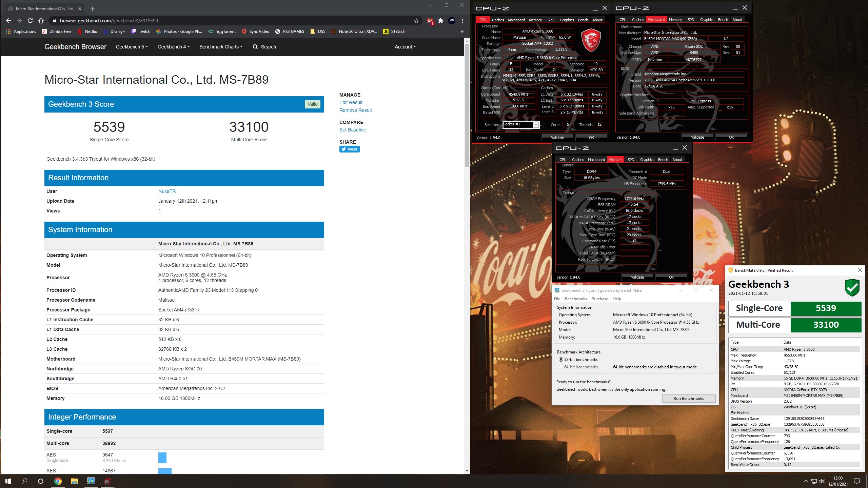The height and width of the screenshot is (488, 868).
Task: Show hidden system tray icons
Action: (806, 481)
